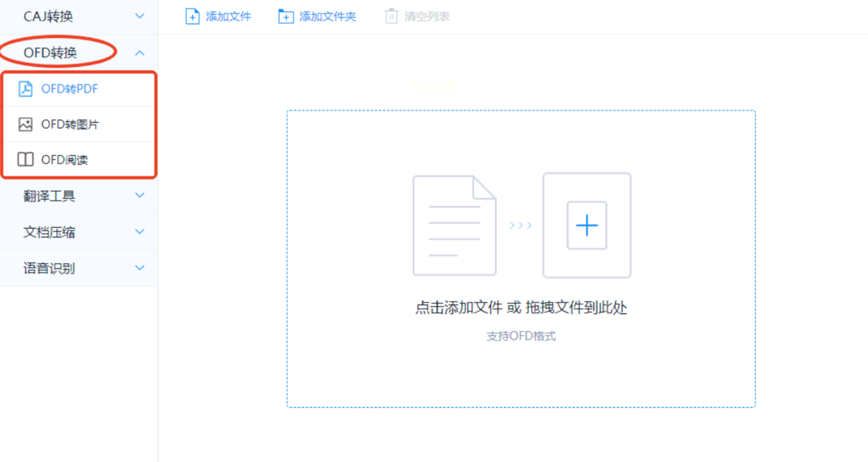Click the OFD reader book icon
The width and height of the screenshot is (868, 462).
25,159
